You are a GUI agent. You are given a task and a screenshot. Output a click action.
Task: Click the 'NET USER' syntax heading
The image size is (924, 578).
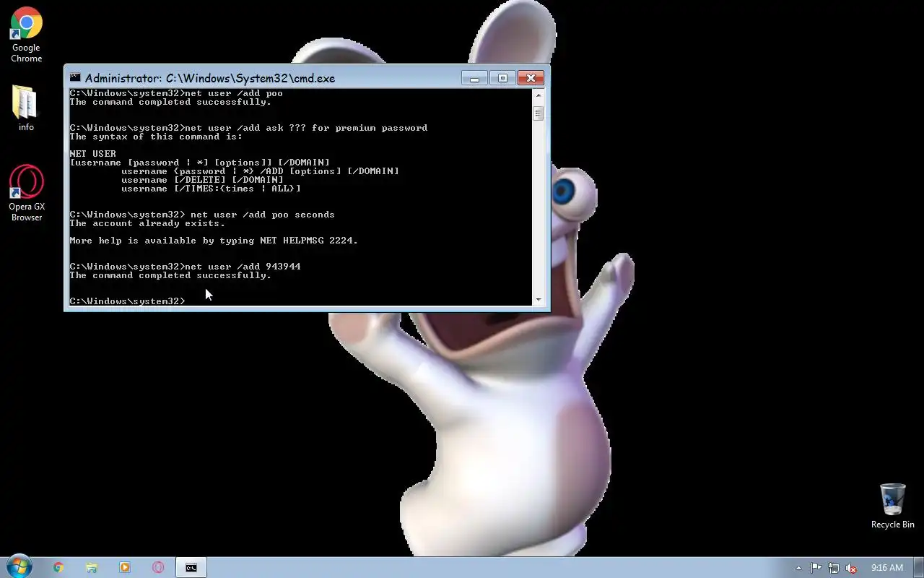point(92,154)
